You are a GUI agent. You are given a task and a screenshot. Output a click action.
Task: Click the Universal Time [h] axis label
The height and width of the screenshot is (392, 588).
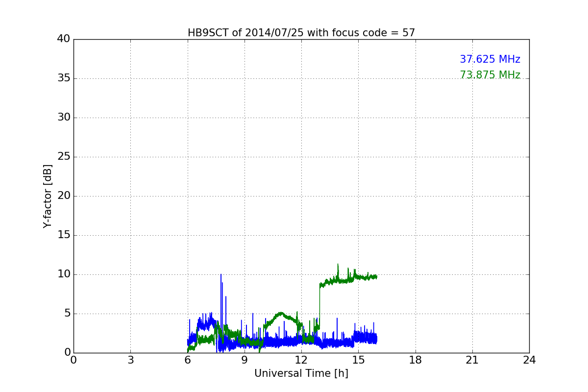pyautogui.click(x=301, y=373)
